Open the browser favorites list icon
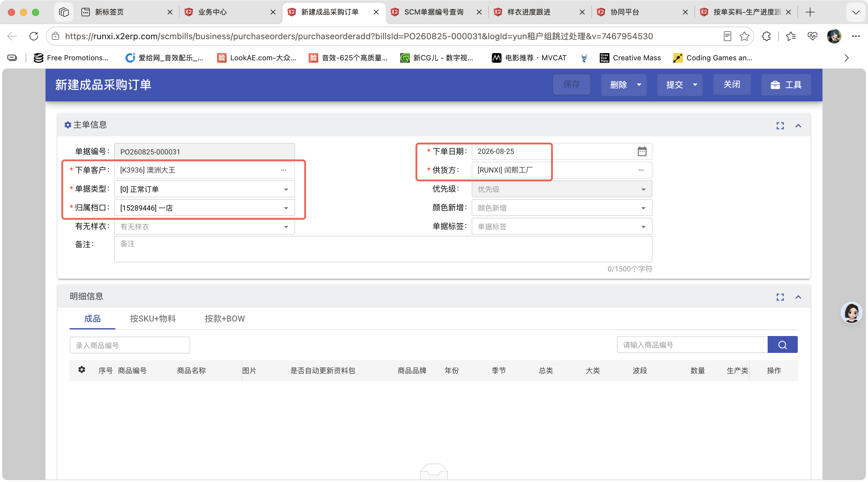868x482 pixels. (x=791, y=36)
